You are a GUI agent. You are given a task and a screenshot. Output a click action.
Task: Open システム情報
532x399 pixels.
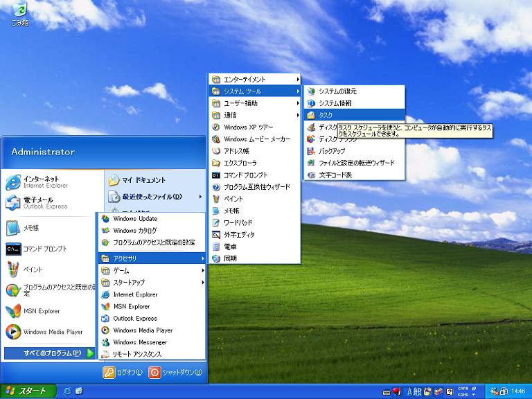pyautogui.click(x=354, y=103)
